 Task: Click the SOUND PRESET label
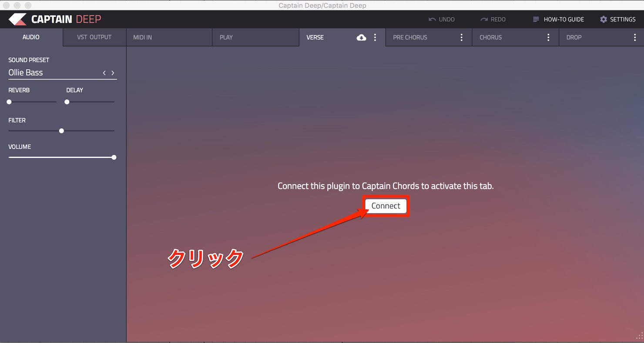29,60
